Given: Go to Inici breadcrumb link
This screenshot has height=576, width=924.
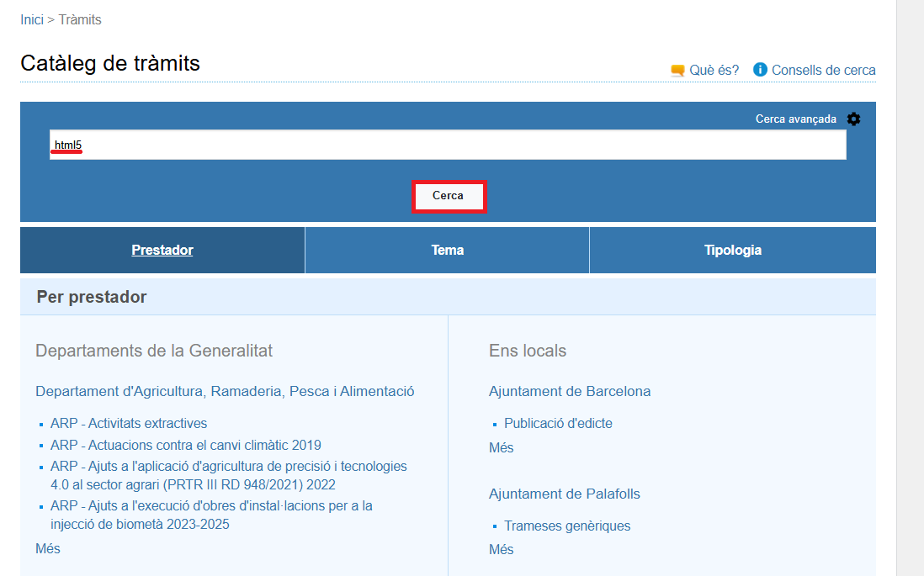Looking at the screenshot, I should (x=32, y=19).
